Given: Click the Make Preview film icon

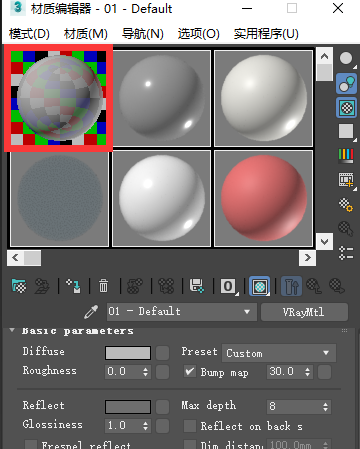Looking at the screenshot, I should point(346,180).
